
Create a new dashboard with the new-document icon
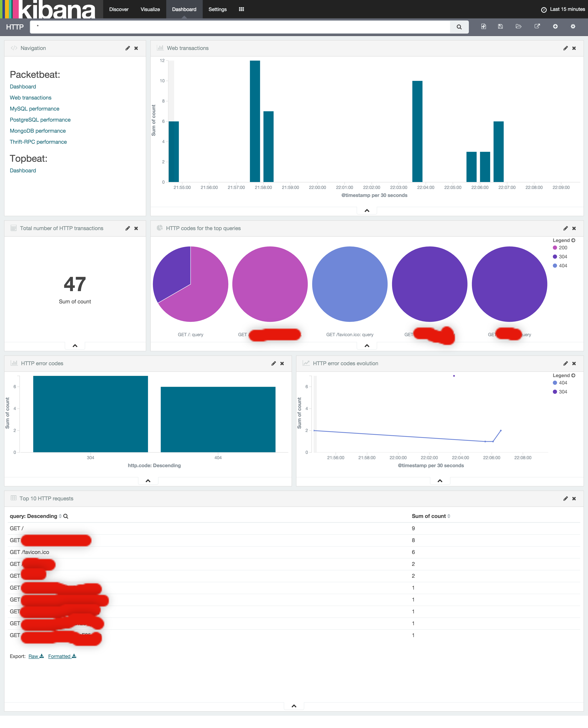(484, 26)
